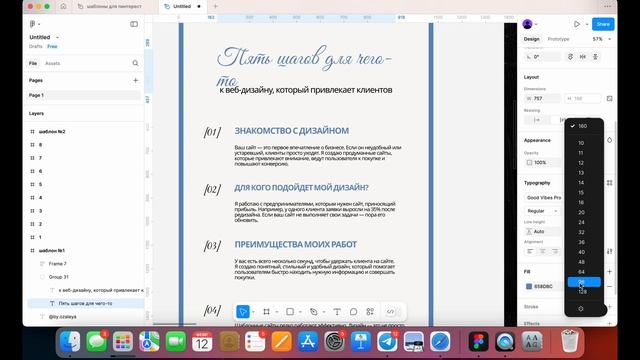Screen dimensions: 640x360
Task: Switch to the Assets tab
Action: point(53,63)
